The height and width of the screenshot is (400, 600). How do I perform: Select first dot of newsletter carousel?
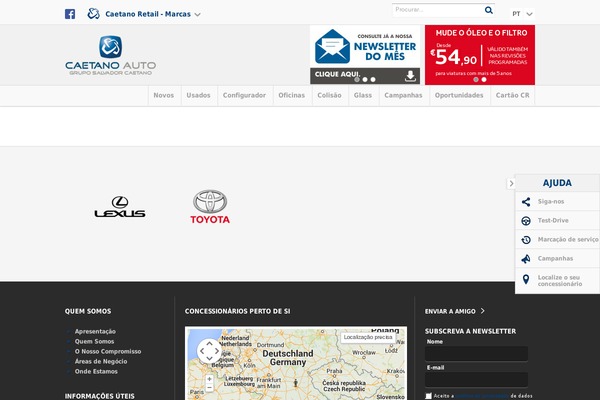click(357, 80)
